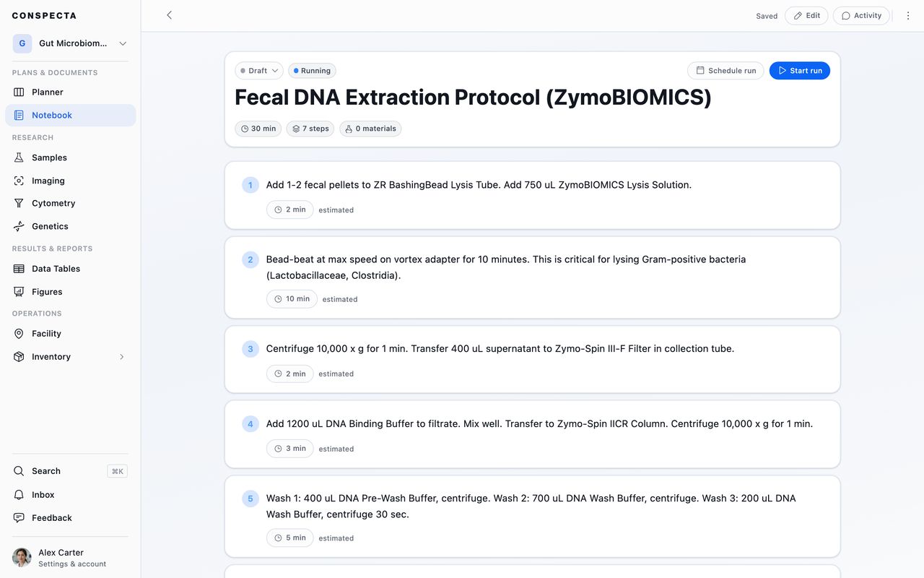Open Data Tables icon
Screen dimensions: 924x578
pyautogui.click(x=19, y=269)
